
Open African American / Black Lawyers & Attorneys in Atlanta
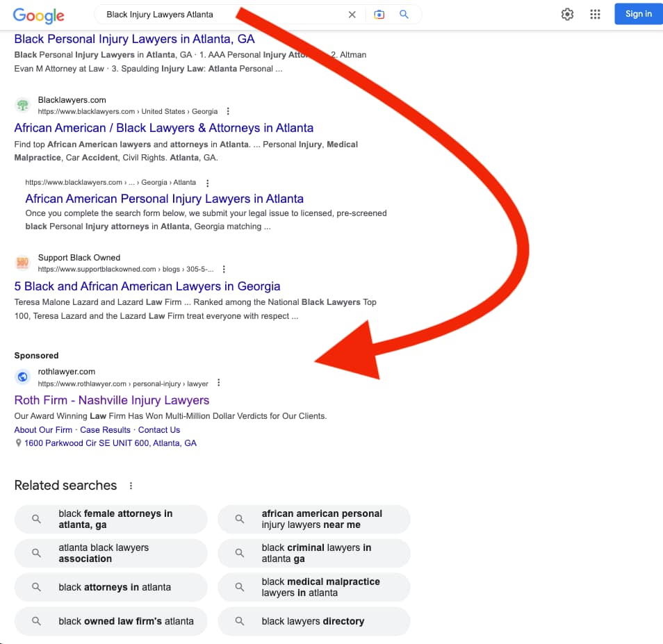tap(163, 128)
